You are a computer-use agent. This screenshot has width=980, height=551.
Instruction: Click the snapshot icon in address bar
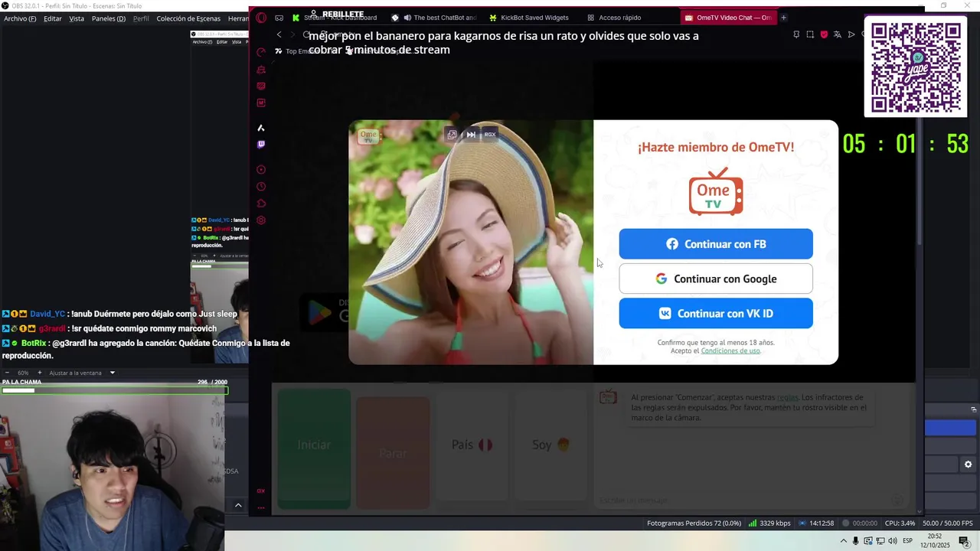(810, 34)
